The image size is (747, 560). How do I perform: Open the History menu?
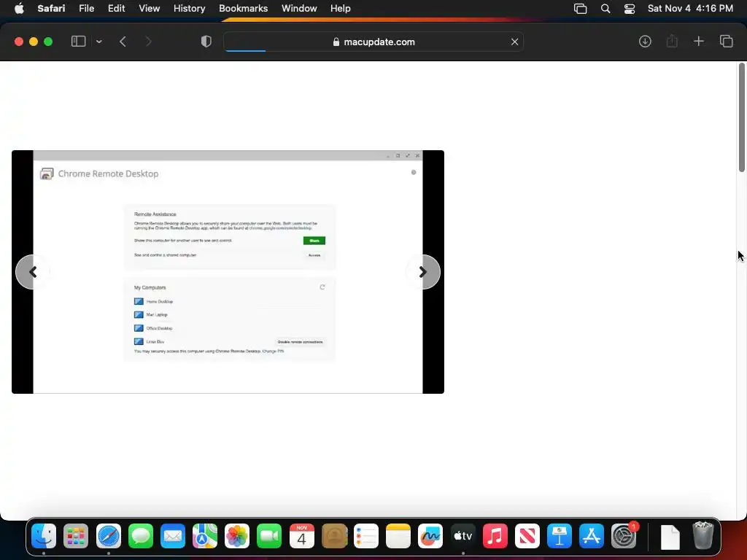(189, 8)
